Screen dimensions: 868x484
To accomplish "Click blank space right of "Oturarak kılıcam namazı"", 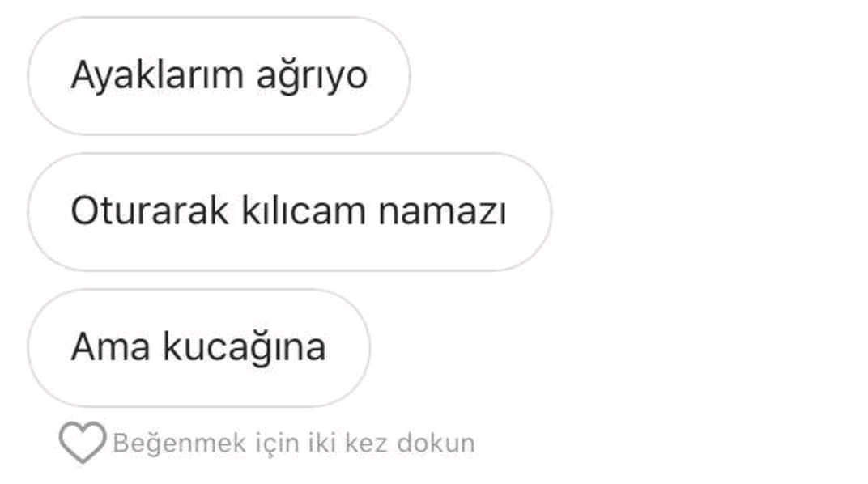I will pyautogui.click(x=708, y=212).
